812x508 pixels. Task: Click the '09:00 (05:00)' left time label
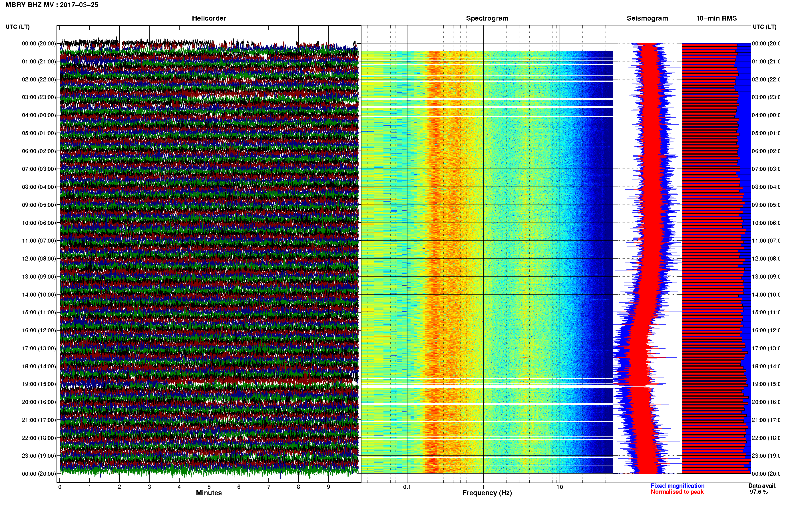39,205
